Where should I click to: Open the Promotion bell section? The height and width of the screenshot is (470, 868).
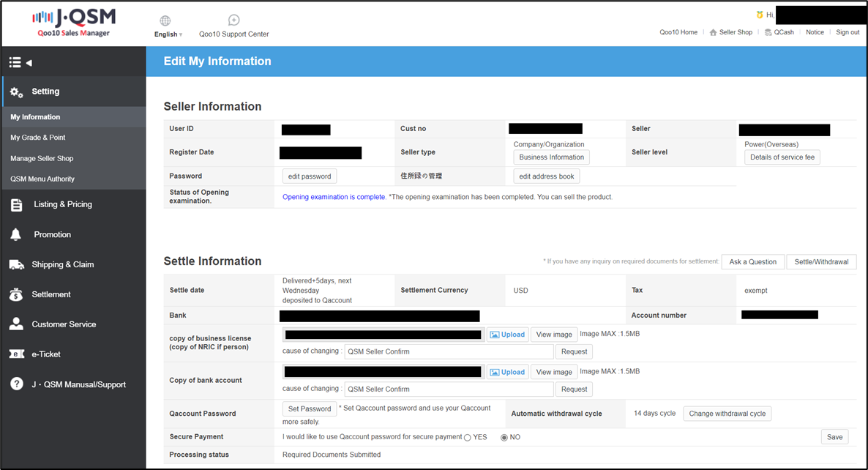pyautogui.click(x=52, y=234)
